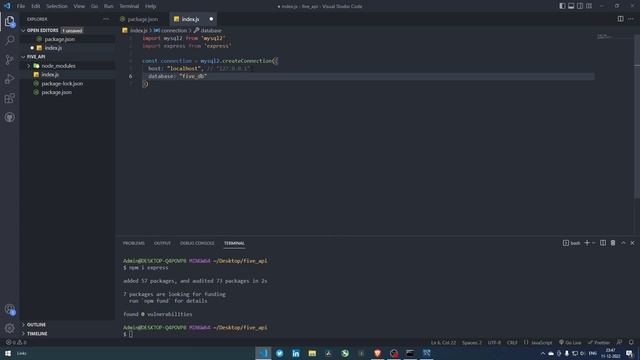Open notifications bell in status bar
The image size is (640, 360).
click(631, 342)
